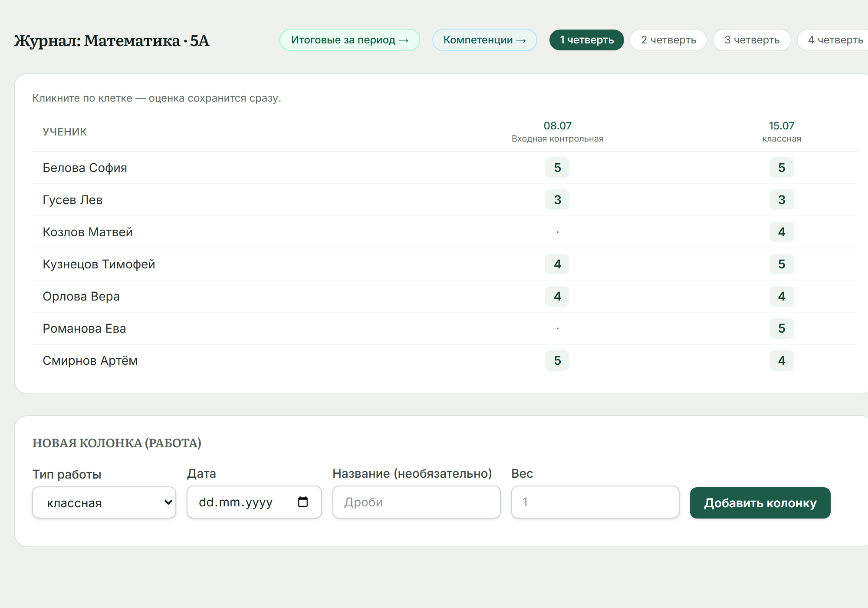Click Орлова Вера grade for 15.07

tap(782, 296)
